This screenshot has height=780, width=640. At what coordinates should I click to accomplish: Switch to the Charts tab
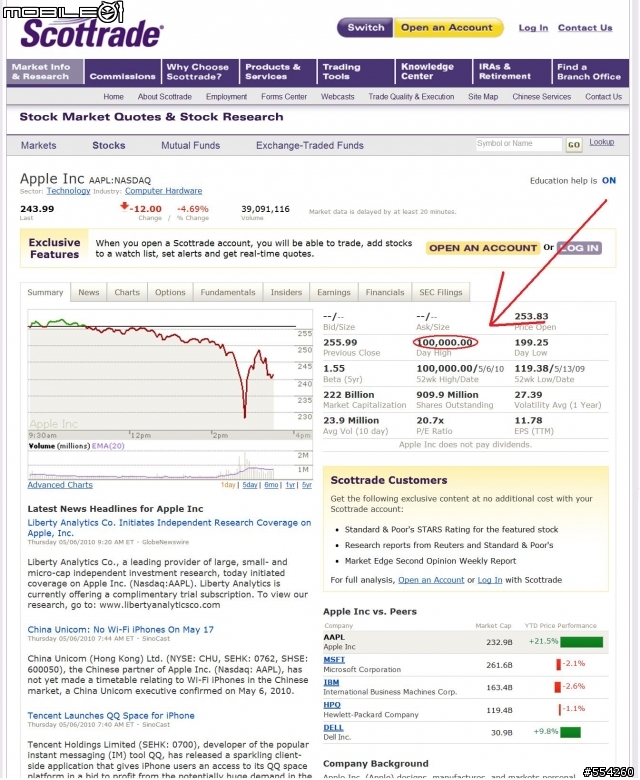coord(127,292)
